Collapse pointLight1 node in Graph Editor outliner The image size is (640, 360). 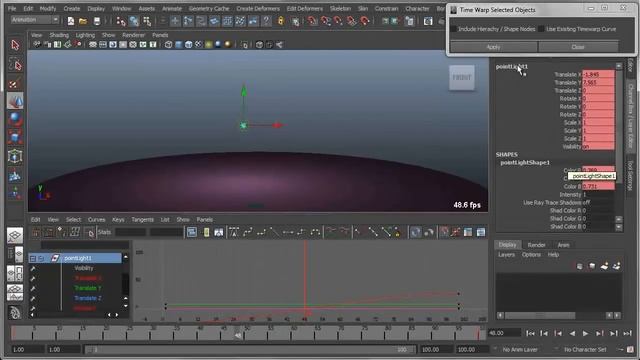(33, 258)
